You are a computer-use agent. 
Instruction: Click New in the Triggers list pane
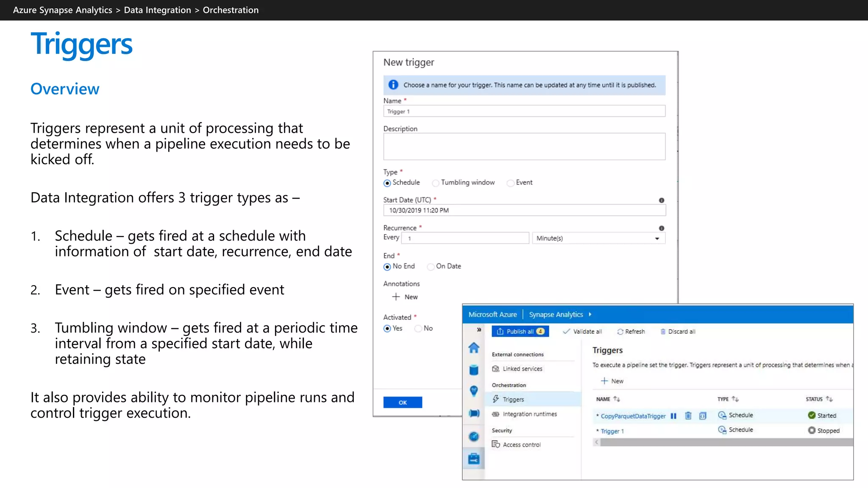pyautogui.click(x=612, y=381)
